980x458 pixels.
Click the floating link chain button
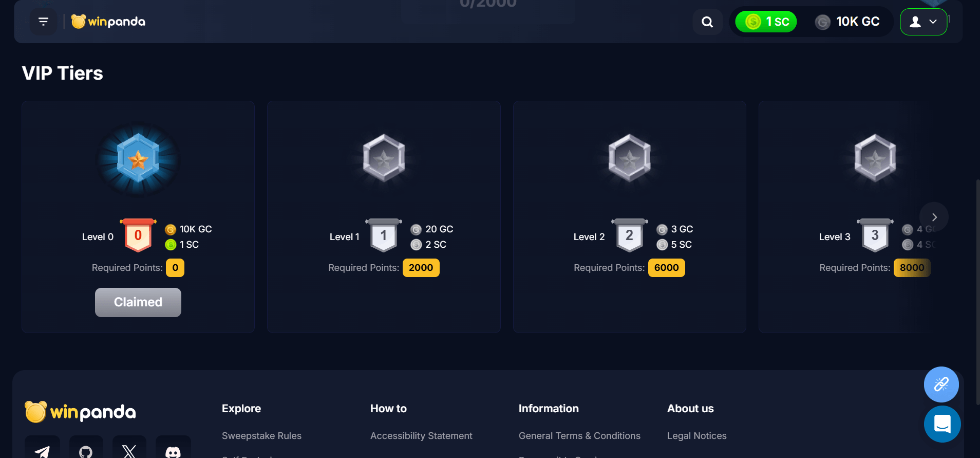[x=941, y=384]
